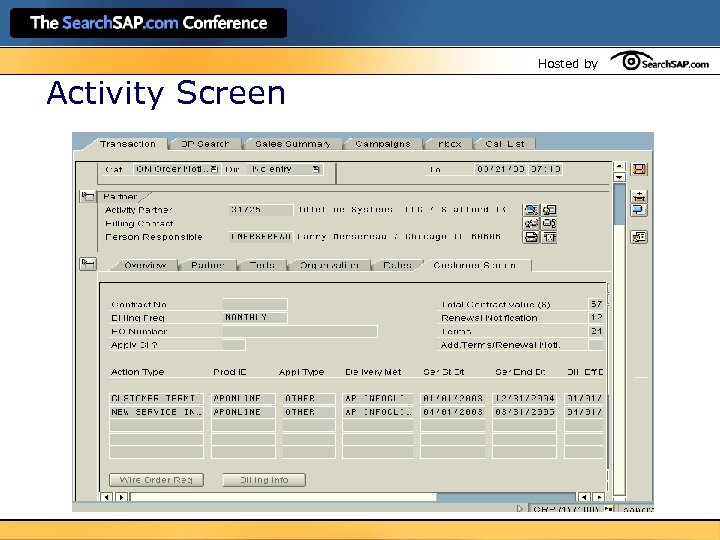Click the save icon at top right

(x=639, y=170)
